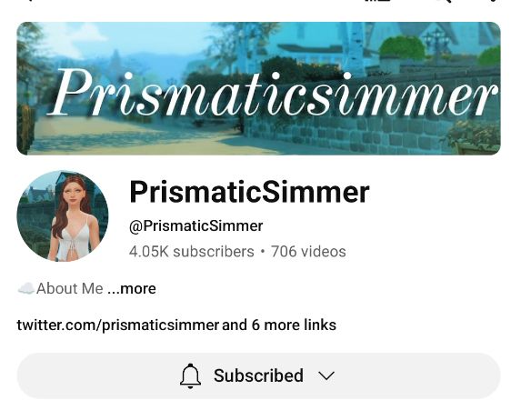Click the 706 videos count
This screenshot has width=521, height=420.
(x=308, y=252)
